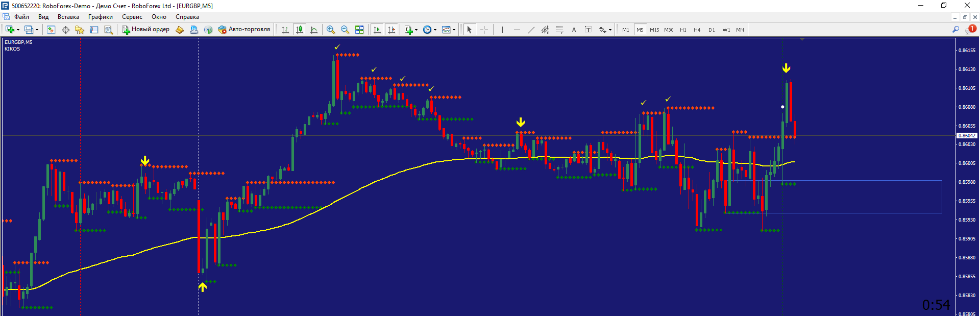The width and height of the screenshot is (980, 316).
Task: Open the Графики menu
Action: pos(101,17)
